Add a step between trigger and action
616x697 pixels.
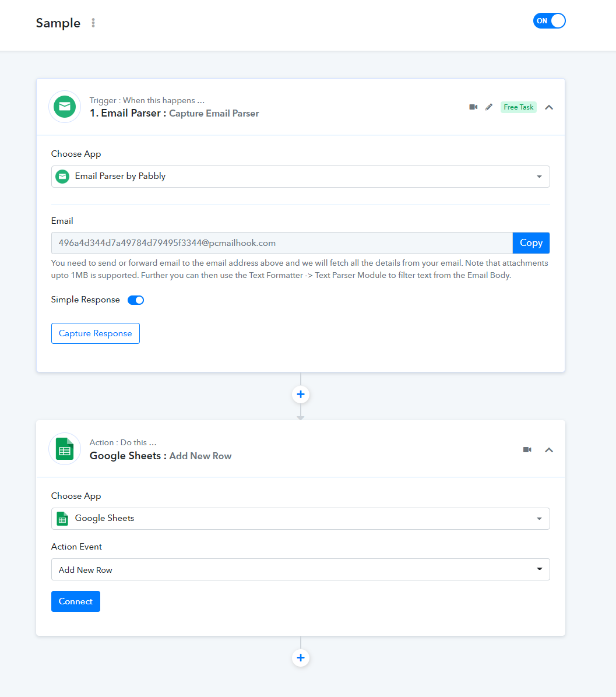pyautogui.click(x=301, y=395)
